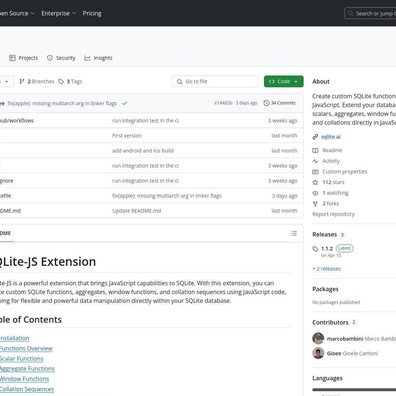Jump to Functions Overview section
The height and width of the screenshot is (396, 396).
click(x=26, y=348)
